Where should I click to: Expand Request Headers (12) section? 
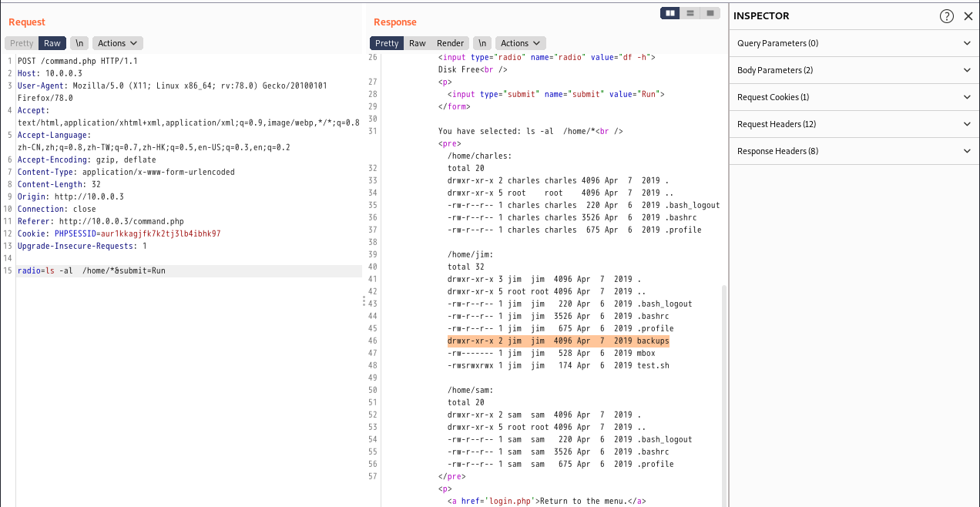(854, 124)
